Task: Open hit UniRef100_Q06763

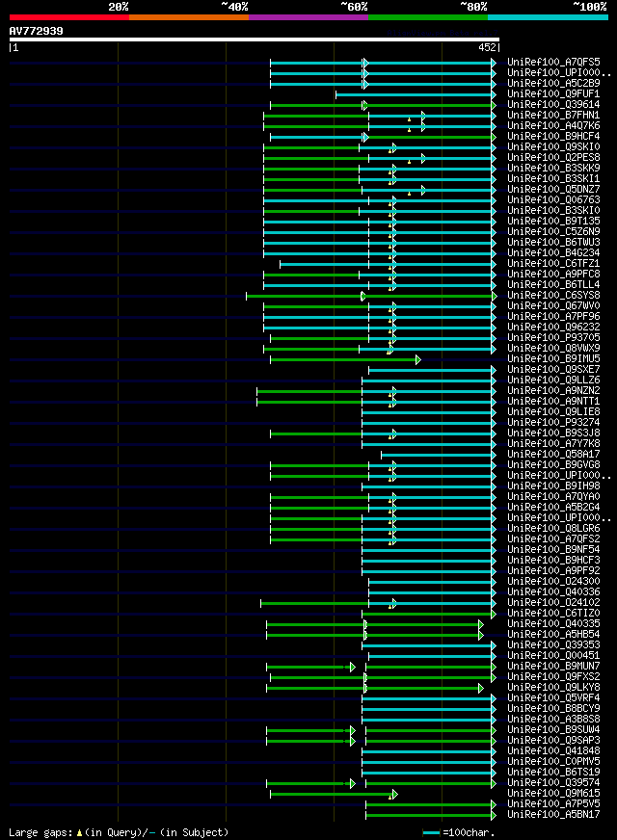Action: pos(553,199)
